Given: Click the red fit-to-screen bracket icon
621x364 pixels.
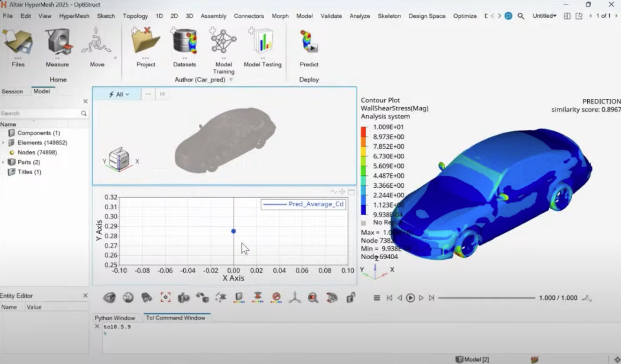Looking at the screenshot, I should [x=165, y=297].
